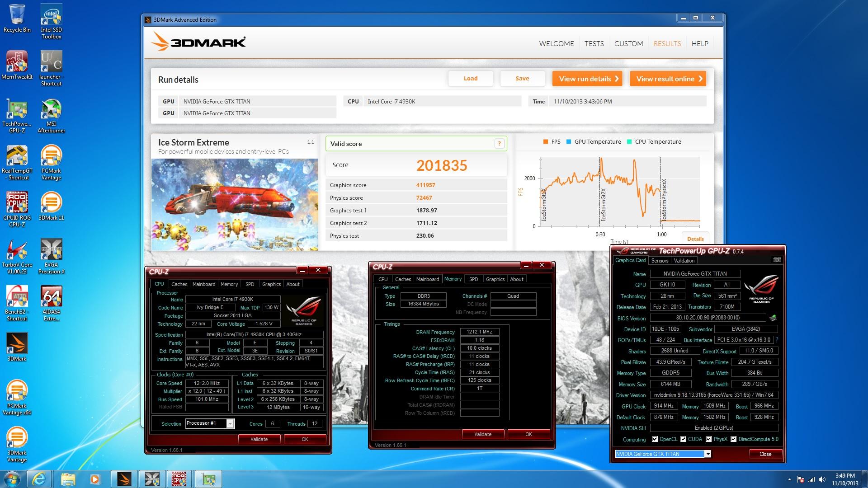The image size is (868, 488).
Task: Click GPU-Z BIOS save chip icon
Action: click(x=773, y=318)
